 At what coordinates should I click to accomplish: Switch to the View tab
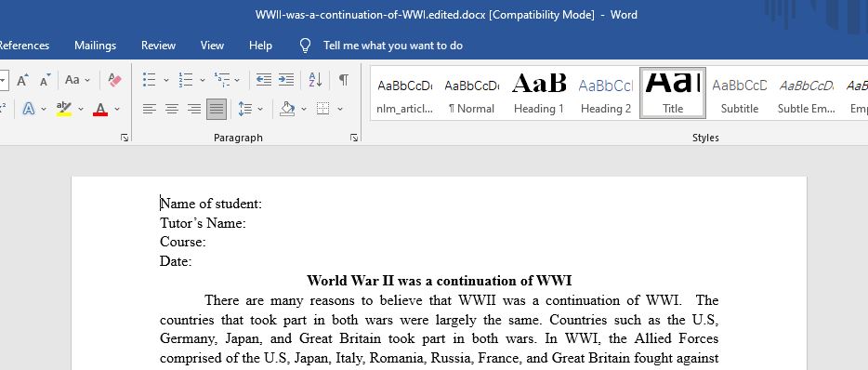point(212,46)
